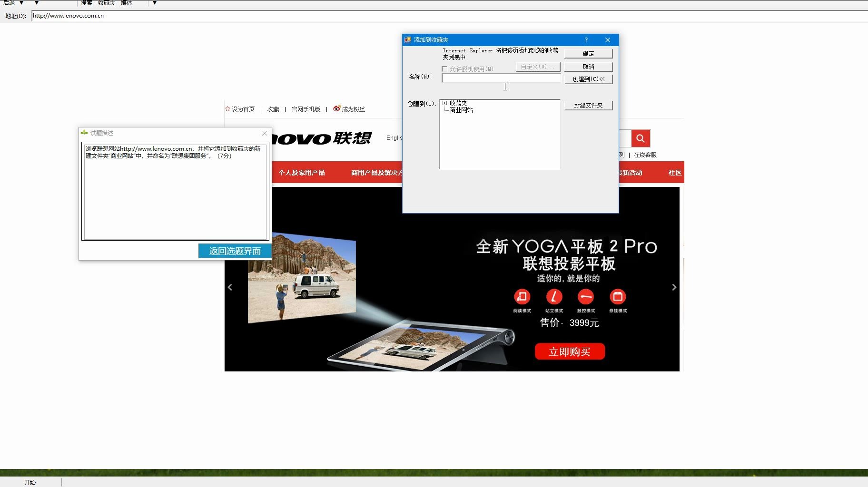Click the 在线客服 link
868x487 pixels.
[x=645, y=155]
